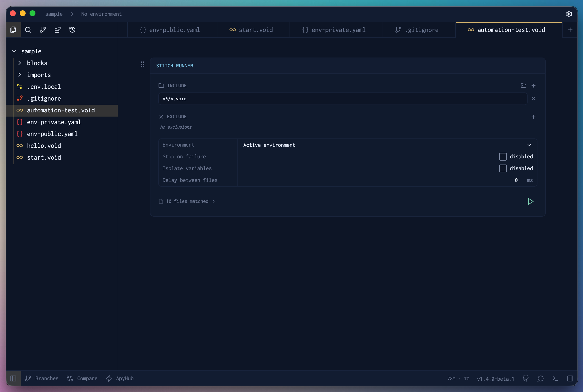Click the **/*.void include pattern field
Screen dimensions: 583x392
(342, 99)
